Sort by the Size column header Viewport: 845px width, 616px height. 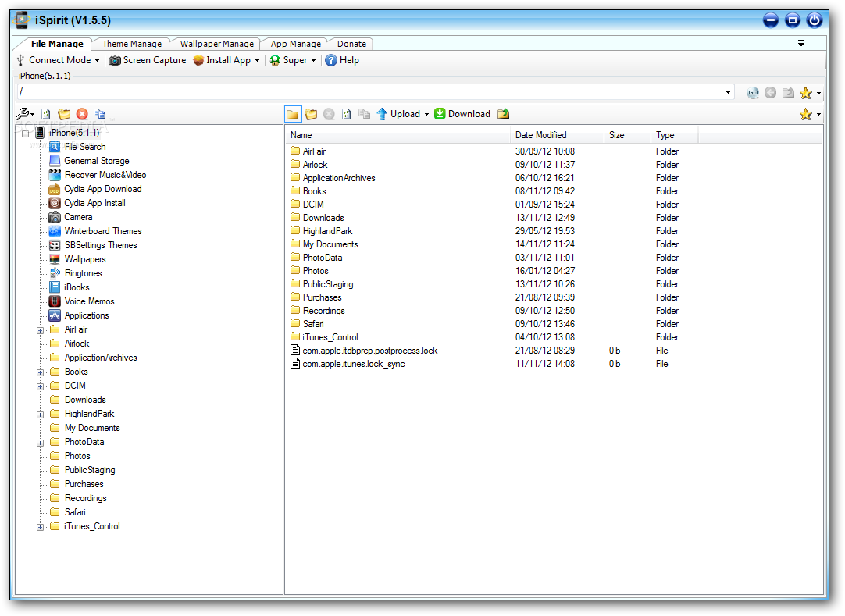click(x=627, y=135)
